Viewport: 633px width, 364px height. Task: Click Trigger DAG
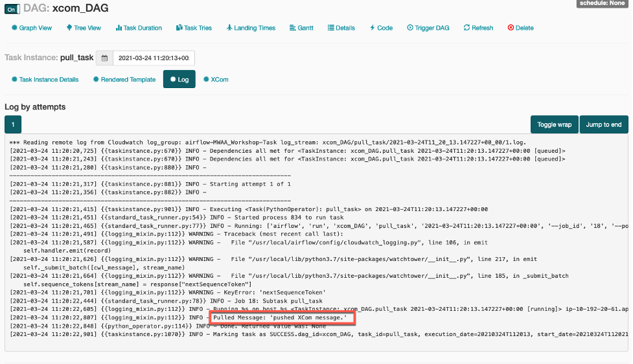pyautogui.click(x=428, y=28)
